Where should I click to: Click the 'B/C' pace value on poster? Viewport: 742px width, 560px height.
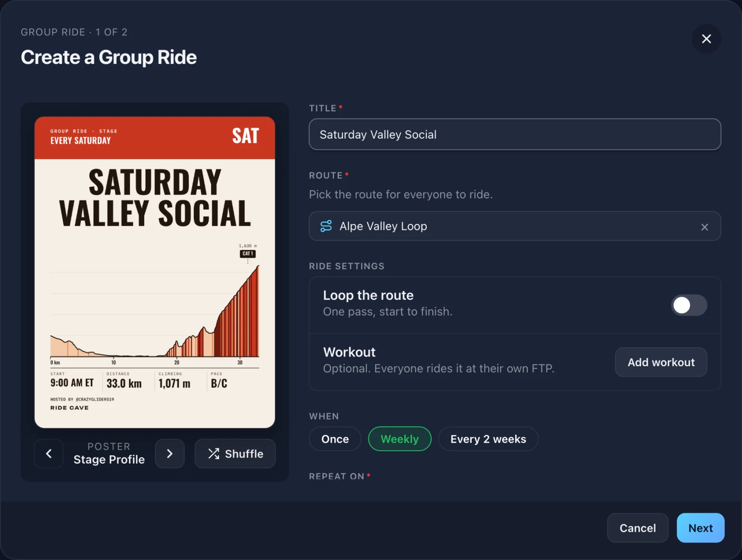coord(219,383)
